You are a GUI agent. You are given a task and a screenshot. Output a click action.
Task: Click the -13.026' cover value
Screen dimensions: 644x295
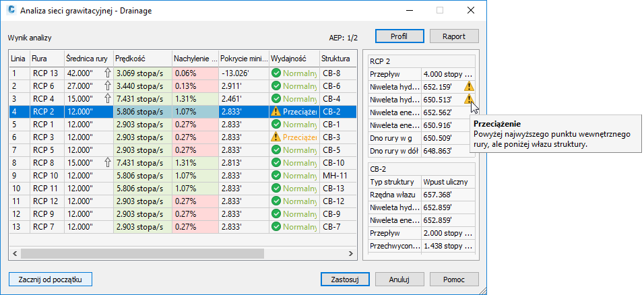(244, 73)
